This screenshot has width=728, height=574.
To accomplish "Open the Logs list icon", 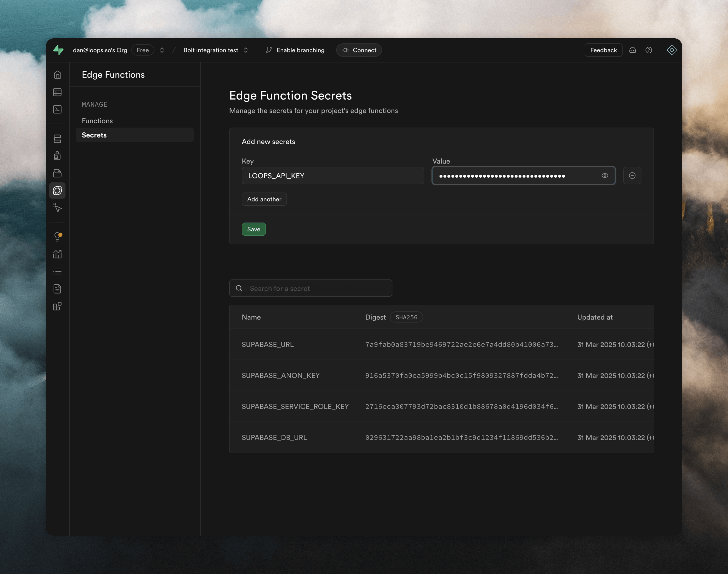I will coord(57,272).
